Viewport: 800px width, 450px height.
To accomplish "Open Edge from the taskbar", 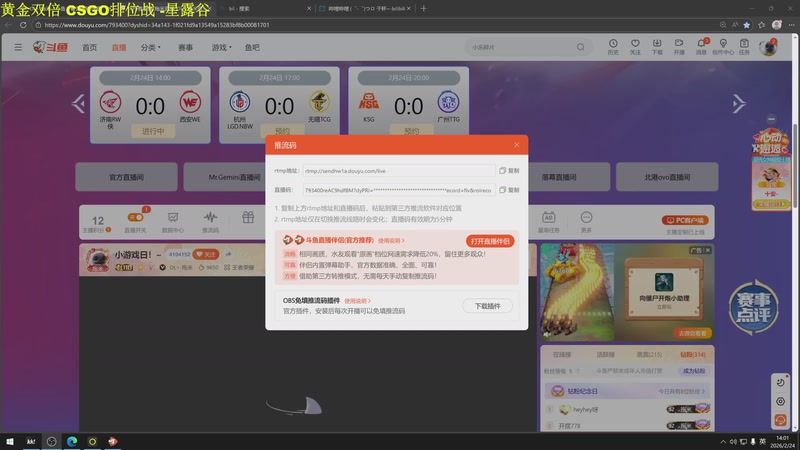I will 72,441.
